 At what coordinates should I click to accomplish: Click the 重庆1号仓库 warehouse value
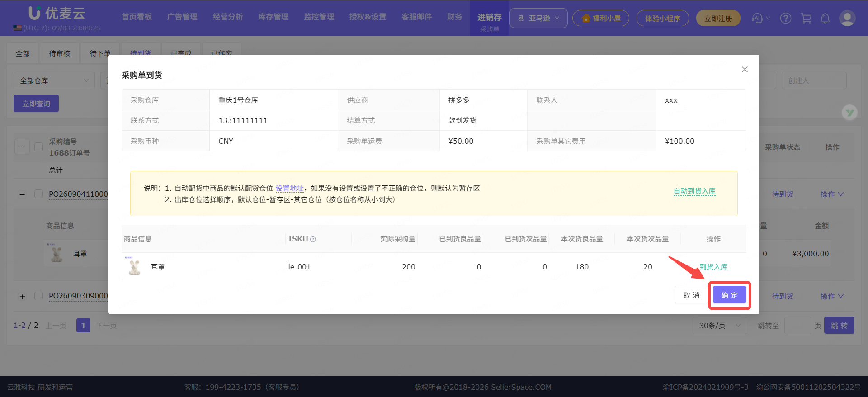point(238,100)
